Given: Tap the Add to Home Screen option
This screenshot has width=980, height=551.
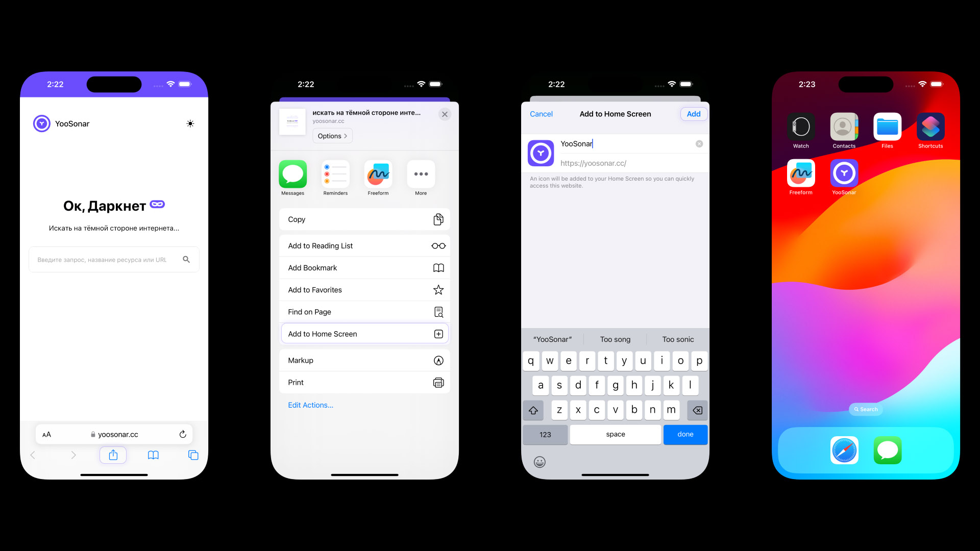Looking at the screenshot, I should click(364, 334).
